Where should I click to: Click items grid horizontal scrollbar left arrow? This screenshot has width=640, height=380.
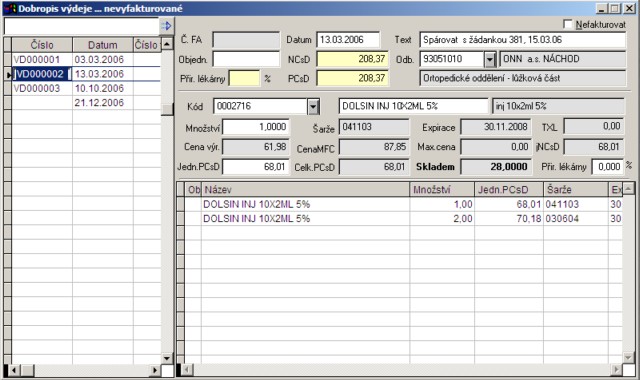187,370
